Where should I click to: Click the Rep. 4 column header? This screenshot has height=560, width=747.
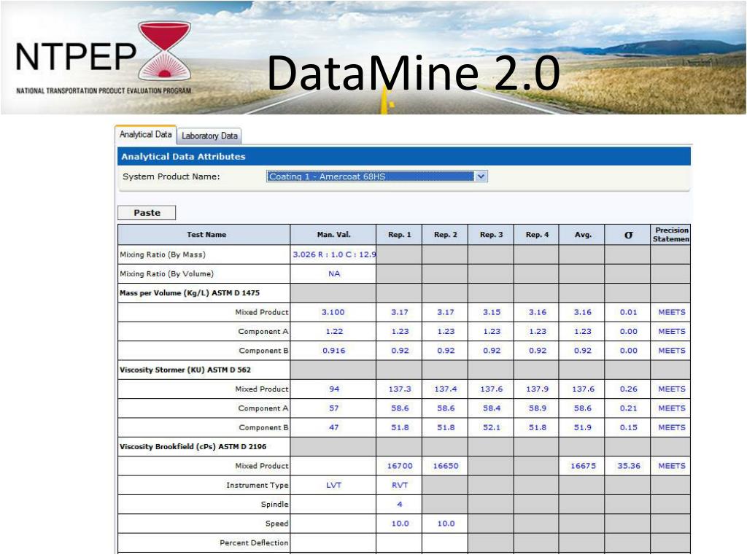[x=536, y=235]
